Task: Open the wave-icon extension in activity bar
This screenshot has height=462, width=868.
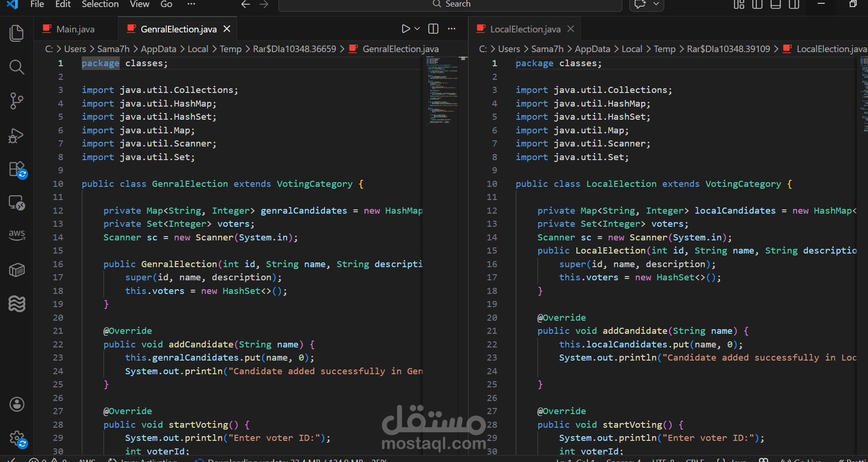Action: (16, 304)
